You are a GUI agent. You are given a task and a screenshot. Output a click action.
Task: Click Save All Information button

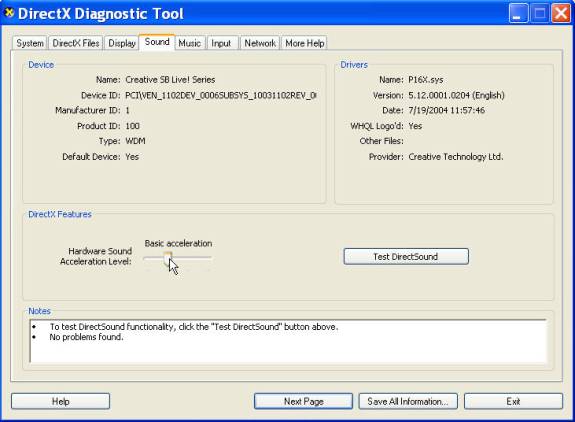click(x=408, y=401)
